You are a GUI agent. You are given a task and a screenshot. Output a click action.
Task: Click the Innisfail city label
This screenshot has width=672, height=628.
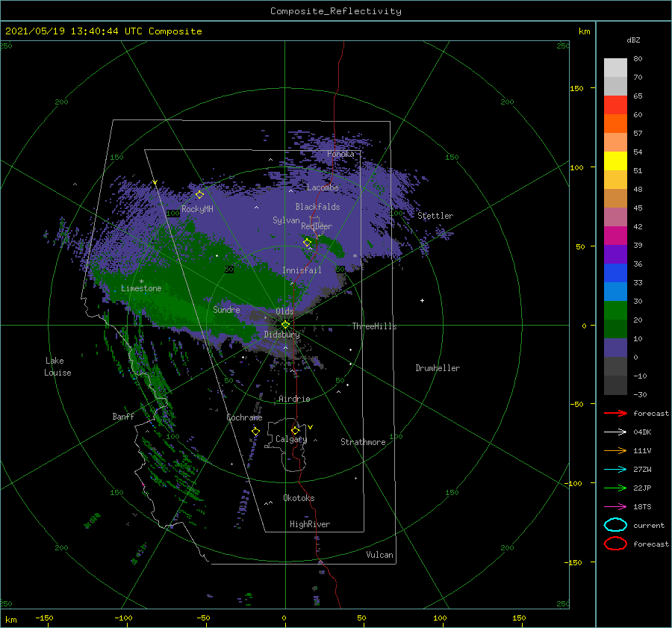pyautogui.click(x=302, y=270)
